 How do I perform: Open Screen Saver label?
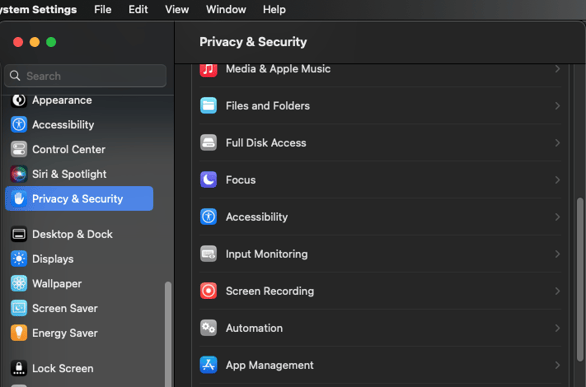click(x=65, y=308)
